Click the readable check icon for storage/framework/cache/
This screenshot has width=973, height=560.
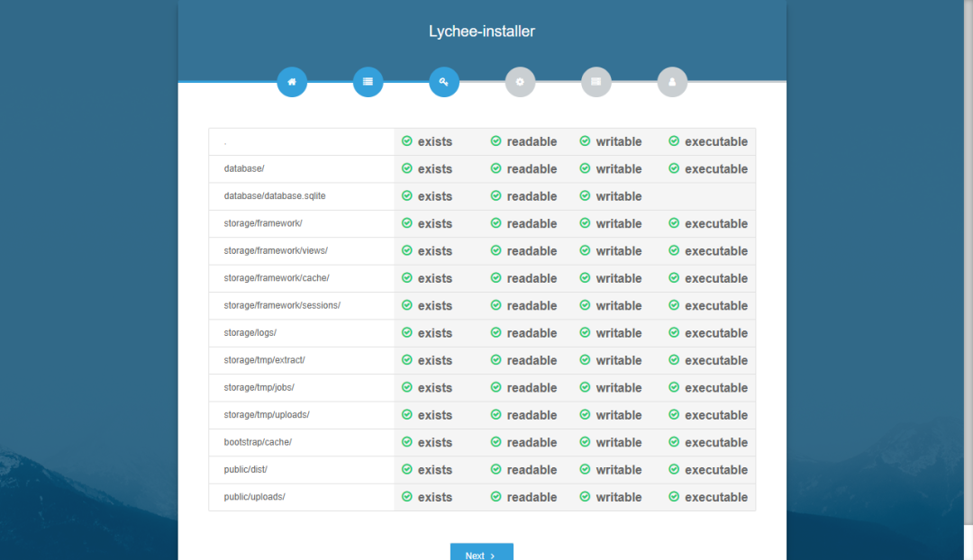pos(496,277)
